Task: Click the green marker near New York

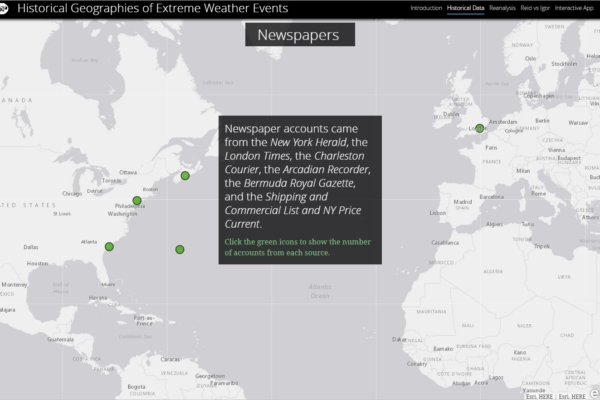Action: [x=137, y=200]
